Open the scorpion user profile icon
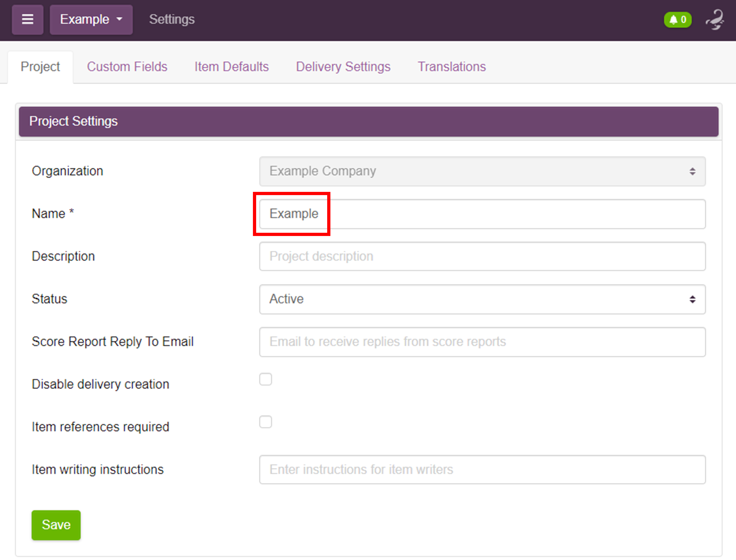The width and height of the screenshot is (736, 560). (715, 20)
